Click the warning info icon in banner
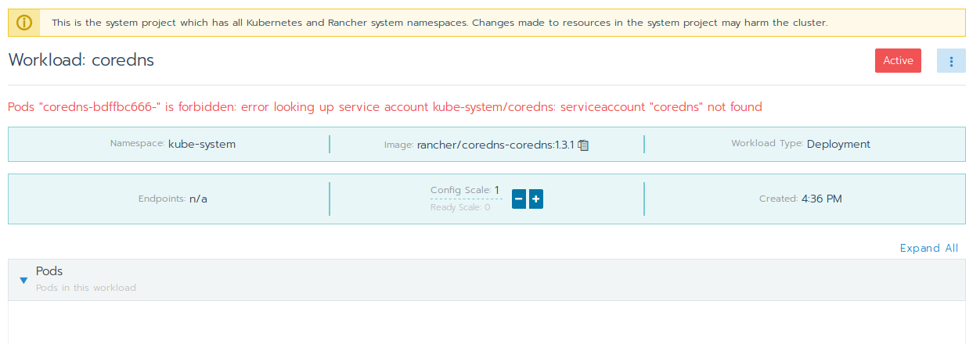The width and height of the screenshot is (980, 344). pyautogui.click(x=24, y=23)
